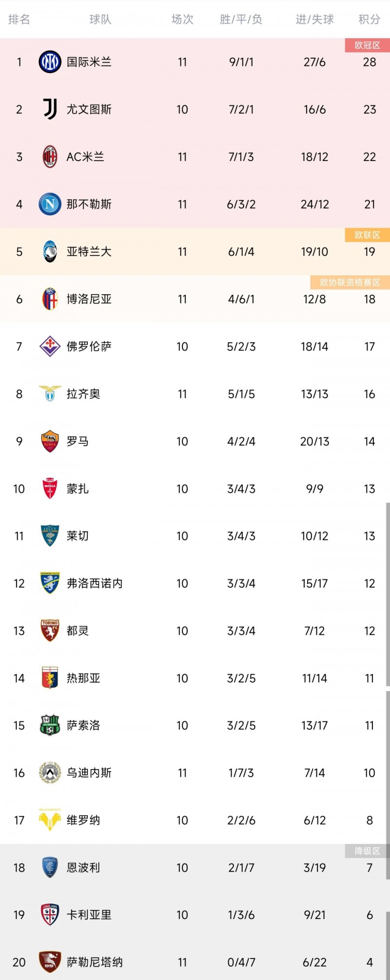Click the AC Milan crest

point(49,157)
